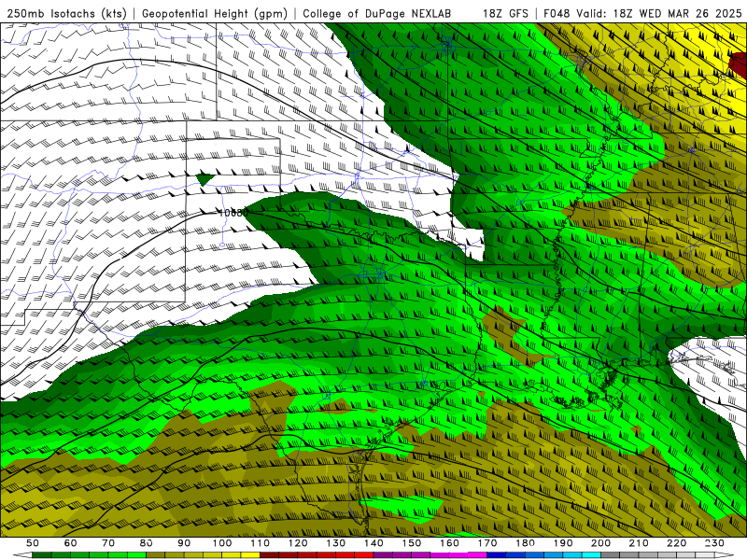This screenshot has height=560, width=747.
Task: Click the "College of DuPage NEXLAB" credit text
Action: click(376, 13)
